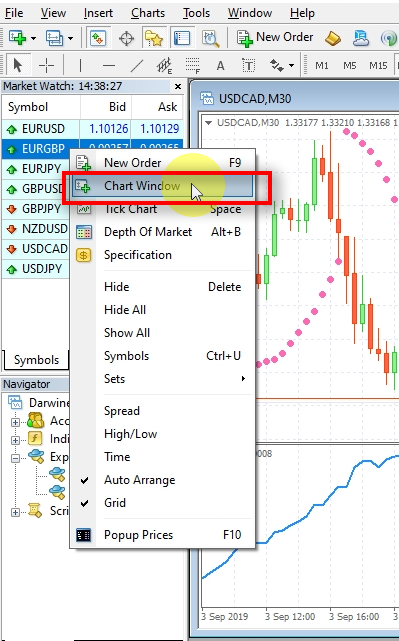The image size is (399, 641).
Task: Switch to M15 timeframe
Action: click(378, 65)
